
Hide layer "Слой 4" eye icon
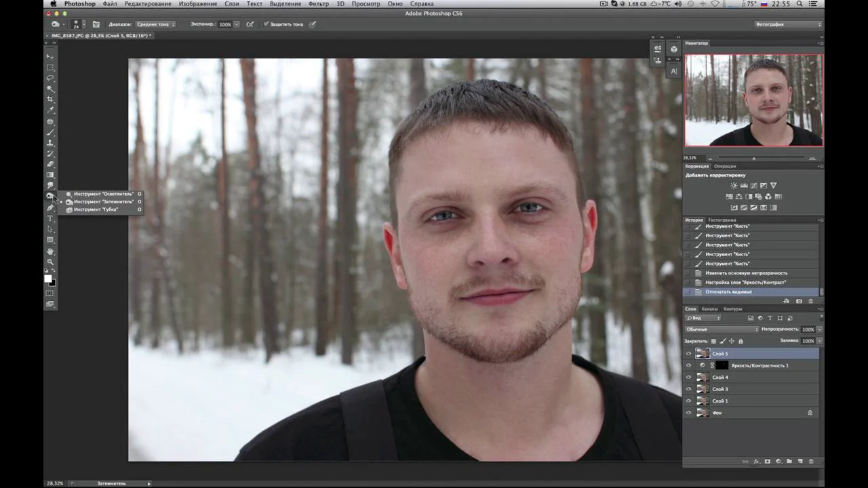689,378
